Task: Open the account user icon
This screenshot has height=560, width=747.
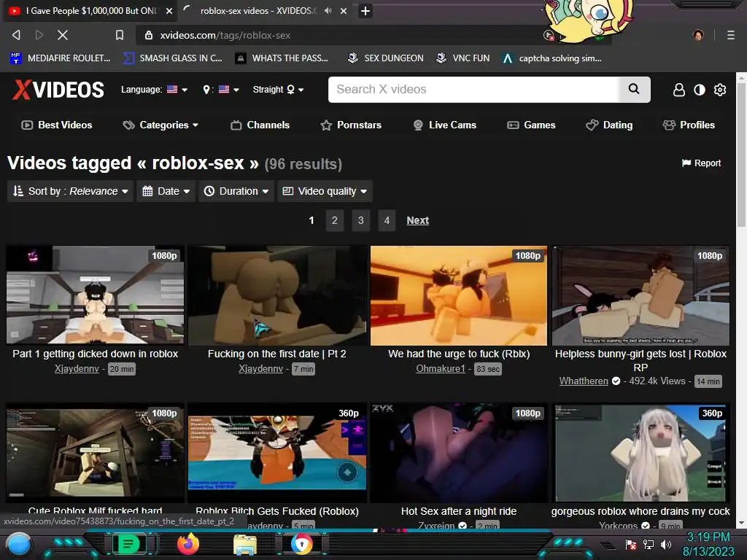Action: pos(679,90)
